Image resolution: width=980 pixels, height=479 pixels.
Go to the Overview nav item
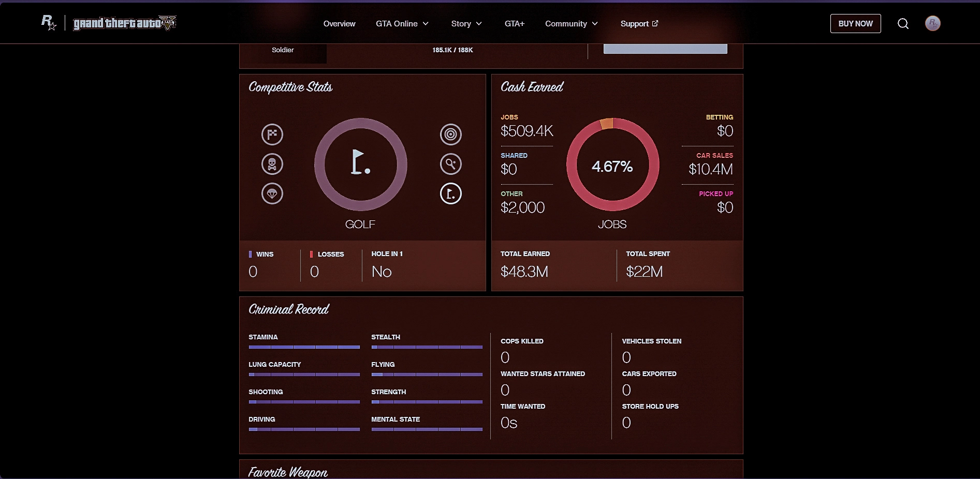click(339, 24)
